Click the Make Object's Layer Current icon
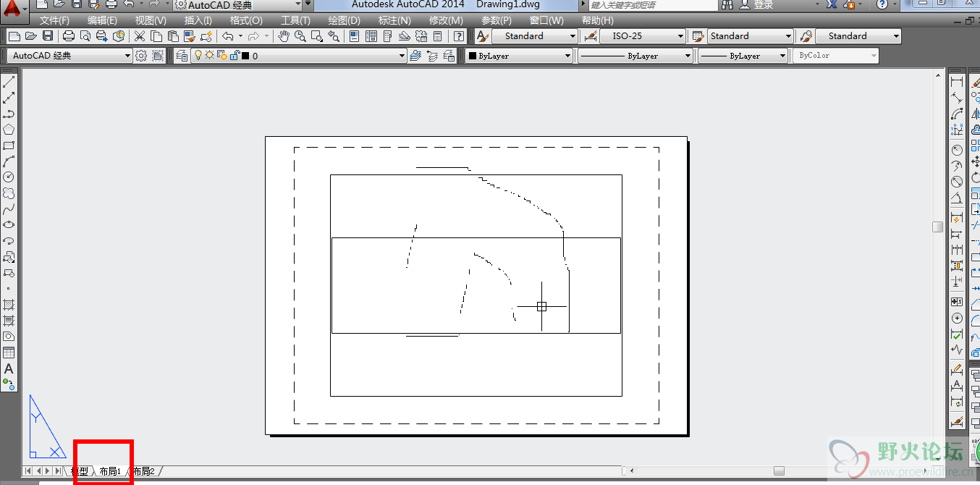The width and height of the screenshot is (980, 485). coord(415,56)
